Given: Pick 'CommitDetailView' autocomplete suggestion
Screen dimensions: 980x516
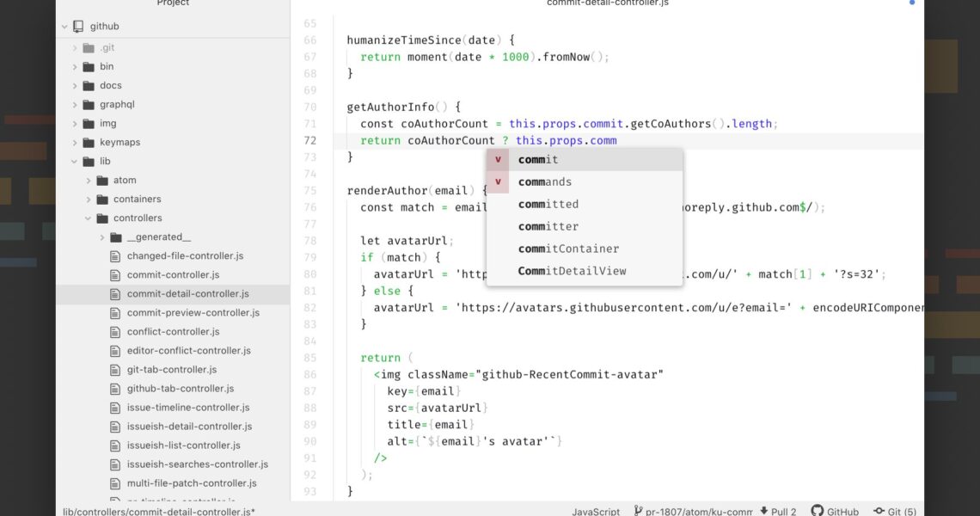Looking at the screenshot, I should pos(572,272).
